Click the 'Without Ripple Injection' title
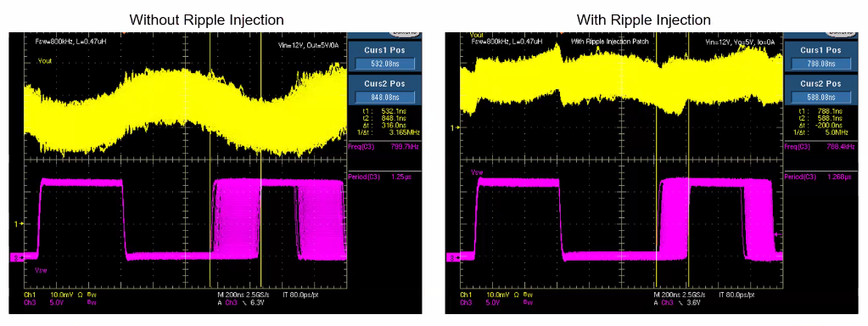This screenshot has height=326, width=868. (x=206, y=20)
